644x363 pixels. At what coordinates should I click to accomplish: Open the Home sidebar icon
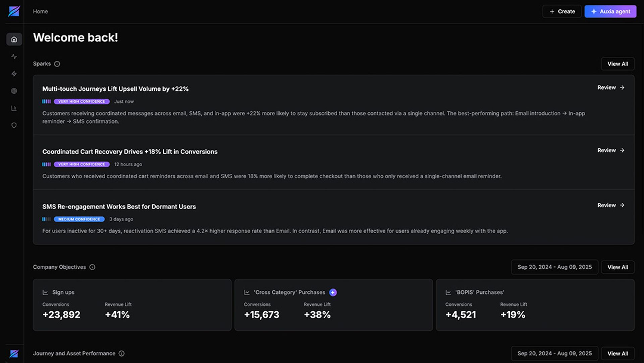coord(14,39)
